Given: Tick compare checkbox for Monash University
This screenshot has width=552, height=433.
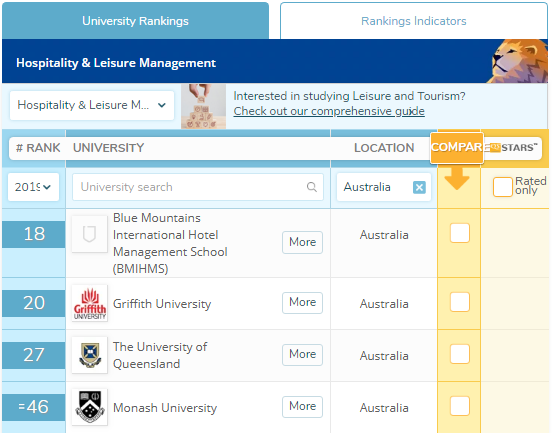Looking at the screenshot, I should [x=460, y=406].
